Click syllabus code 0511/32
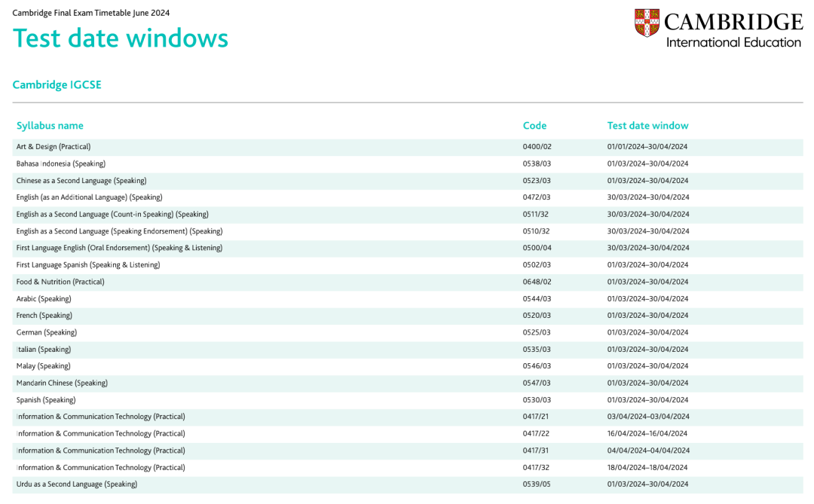The height and width of the screenshot is (504, 814). point(537,215)
